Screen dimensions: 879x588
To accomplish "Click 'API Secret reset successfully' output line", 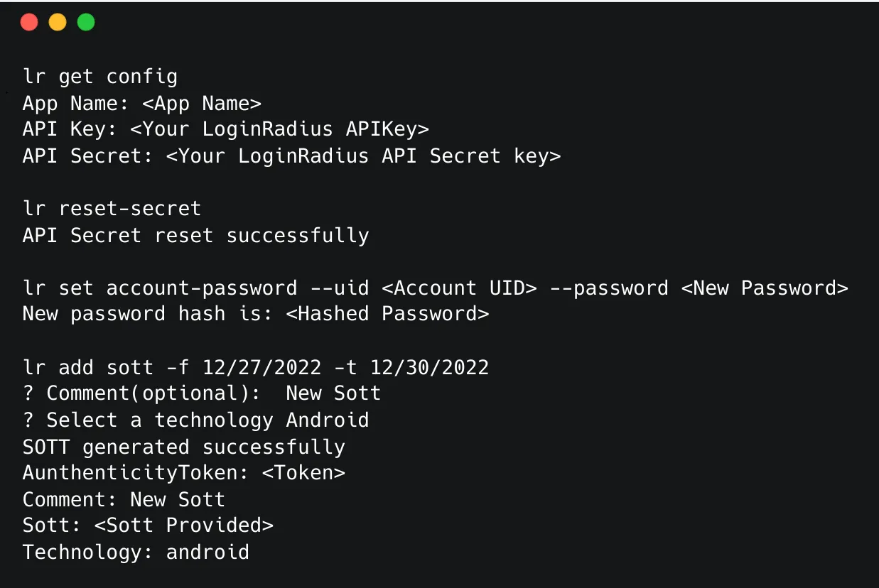I will [x=195, y=235].
